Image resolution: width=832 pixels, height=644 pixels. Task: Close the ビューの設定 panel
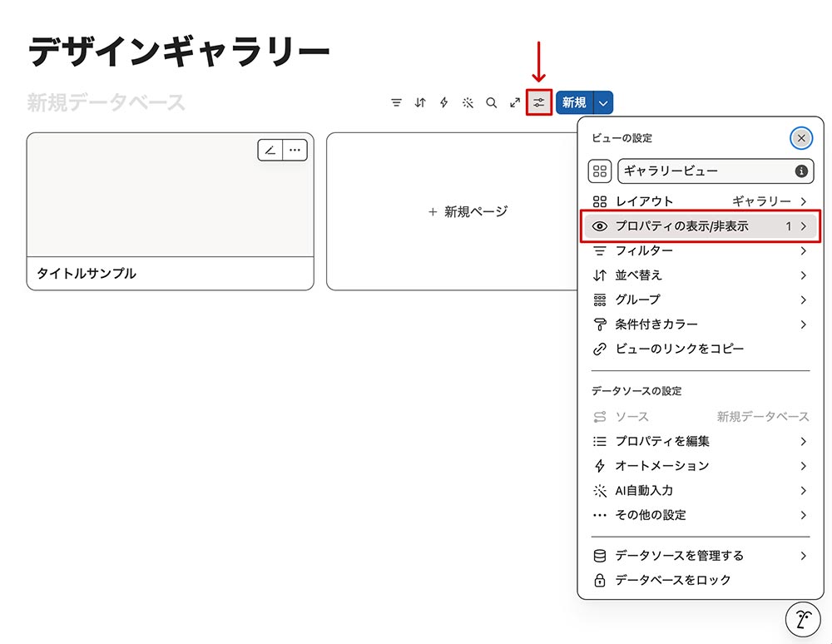(x=801, y=138)
